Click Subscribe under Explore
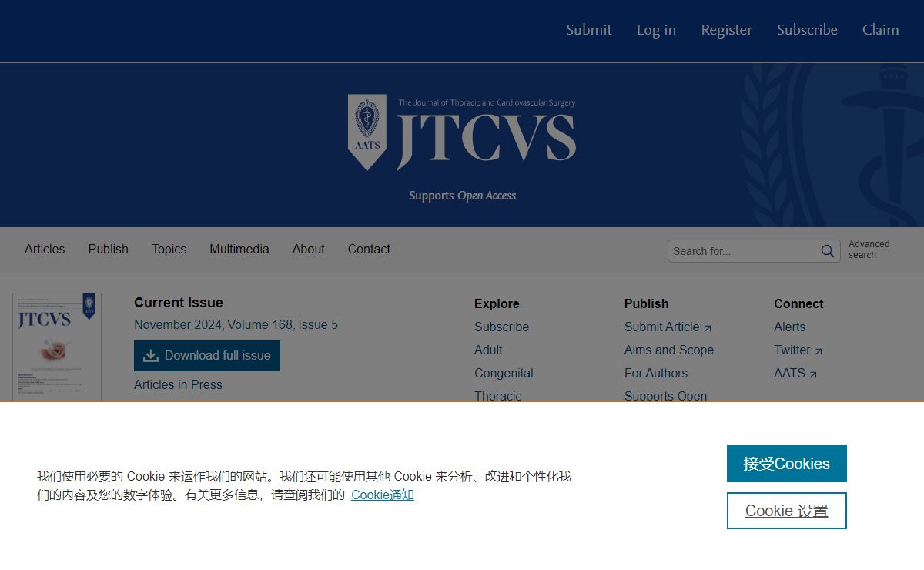 click(x=501, y=327)
